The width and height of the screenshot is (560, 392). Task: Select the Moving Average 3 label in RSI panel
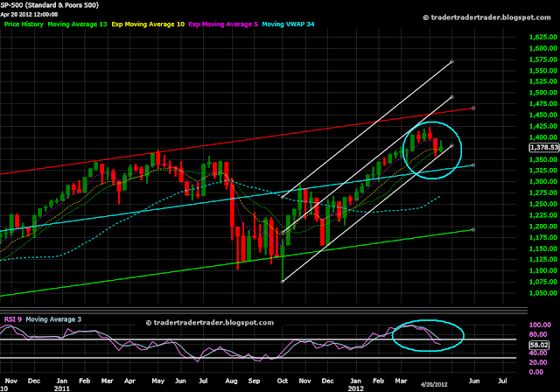click(x=53, y=319)
